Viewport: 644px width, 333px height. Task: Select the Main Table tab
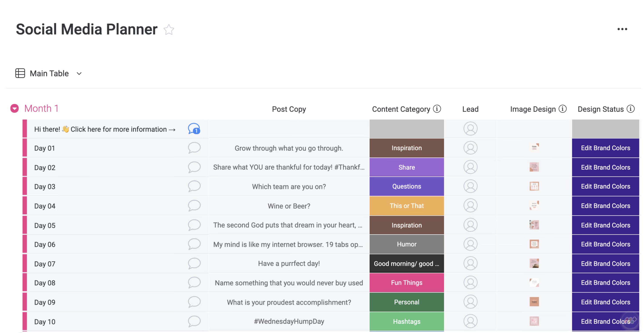click(x=49, y=73)
